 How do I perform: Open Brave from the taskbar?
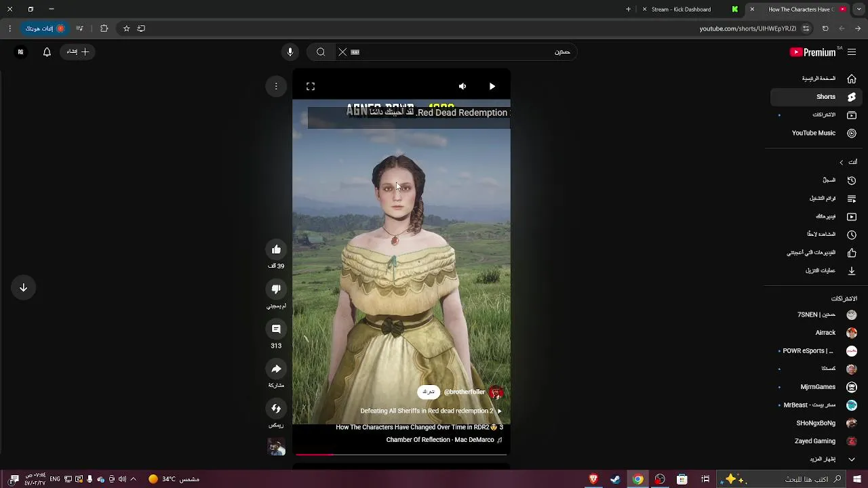tap(593, 479)
